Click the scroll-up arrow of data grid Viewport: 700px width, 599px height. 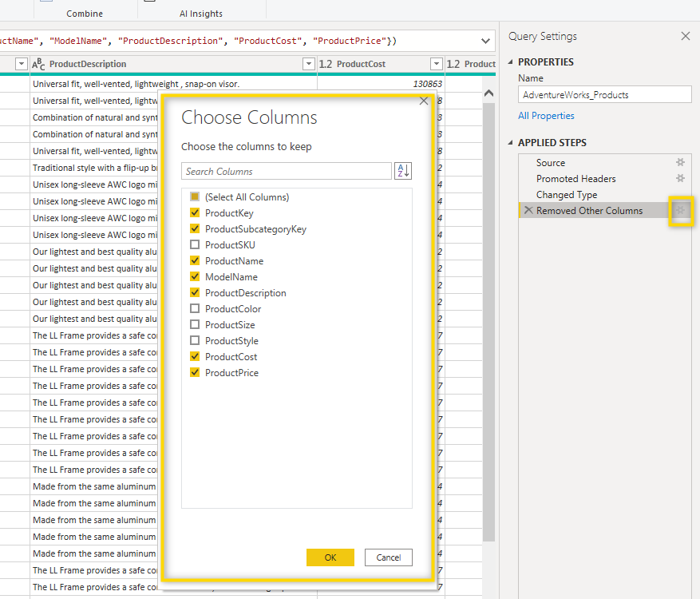click(488, 93)
